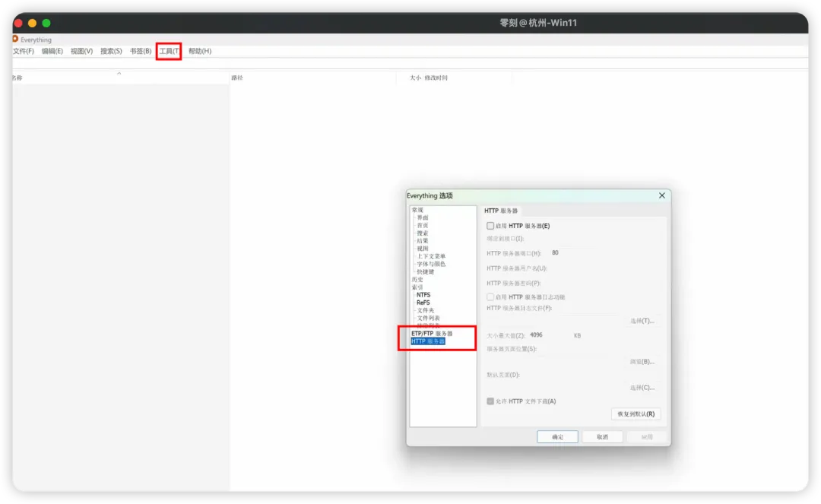Click the red close light of remote window

click(18, 23)
